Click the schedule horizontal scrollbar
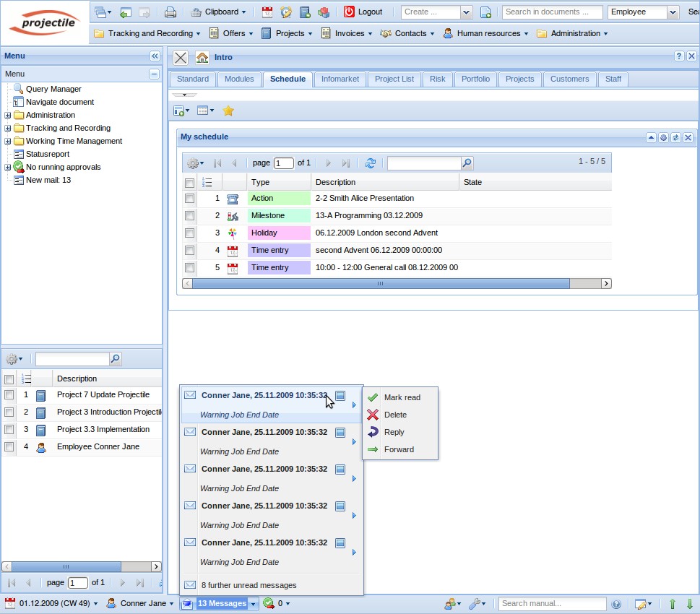 tap(380, 284)
